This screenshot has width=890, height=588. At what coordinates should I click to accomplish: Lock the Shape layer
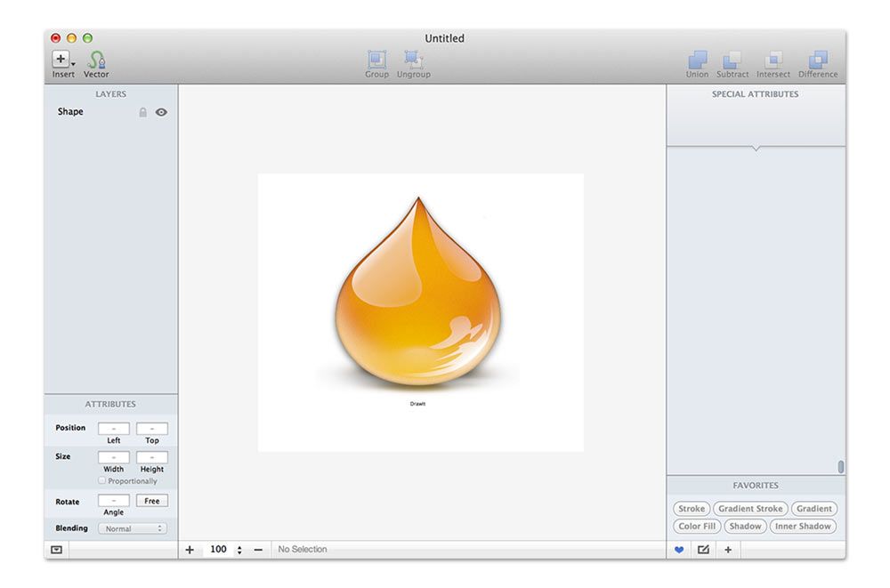pos(143,112)
